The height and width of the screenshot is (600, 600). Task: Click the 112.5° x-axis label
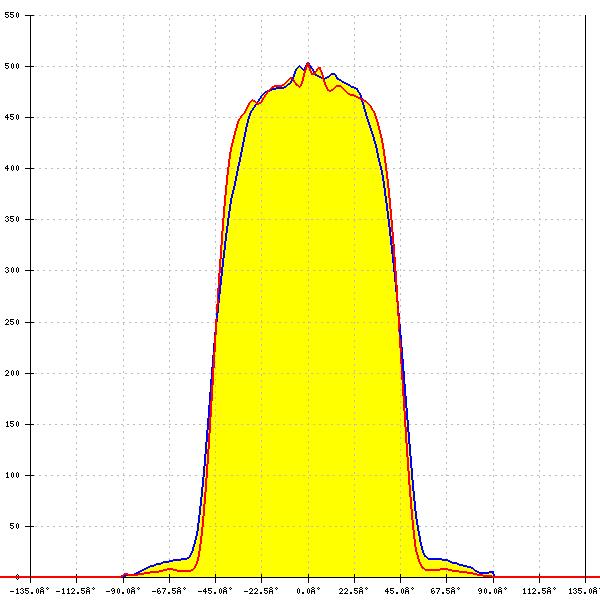click(539, 590)
